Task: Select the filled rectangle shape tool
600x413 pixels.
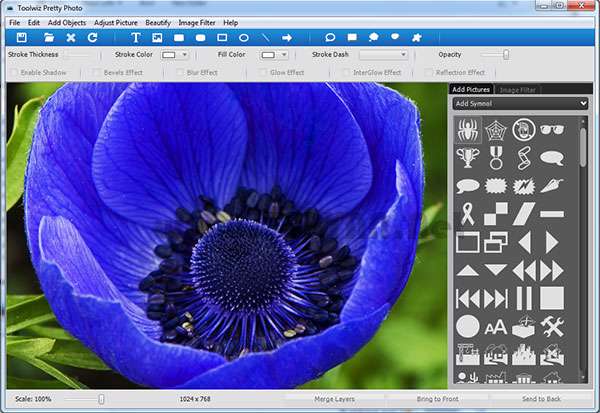Action: coord(179,38)
